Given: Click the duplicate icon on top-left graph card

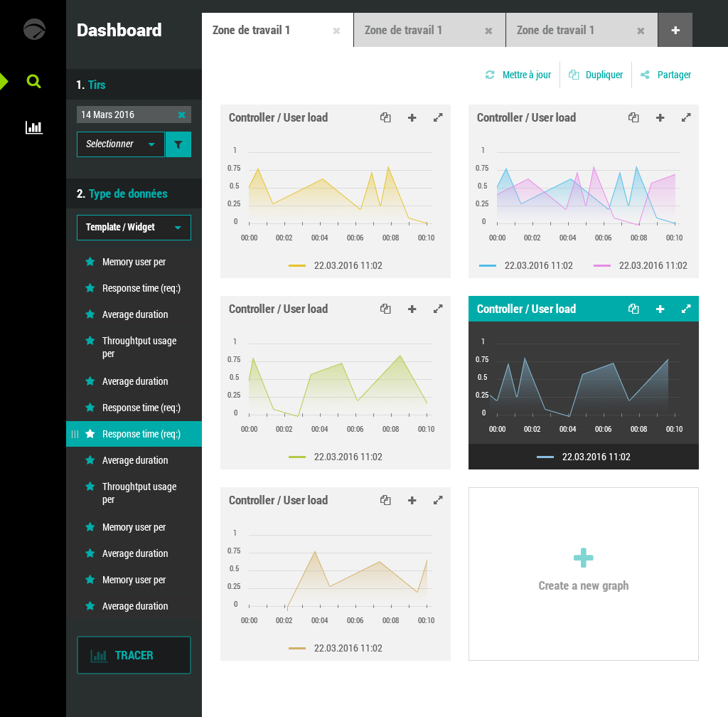Looking at the screenshot, I should 385,117.
